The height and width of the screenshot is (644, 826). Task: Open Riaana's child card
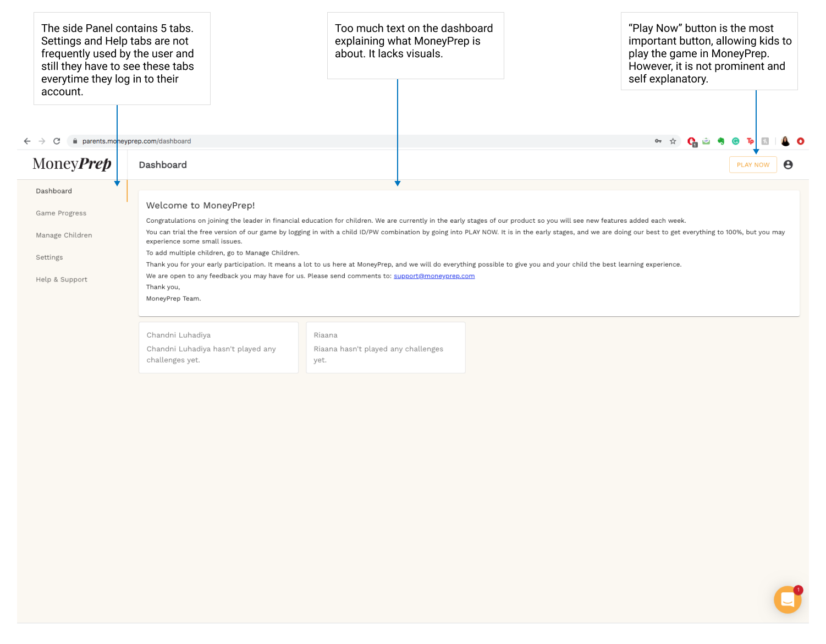click(386, 348)
